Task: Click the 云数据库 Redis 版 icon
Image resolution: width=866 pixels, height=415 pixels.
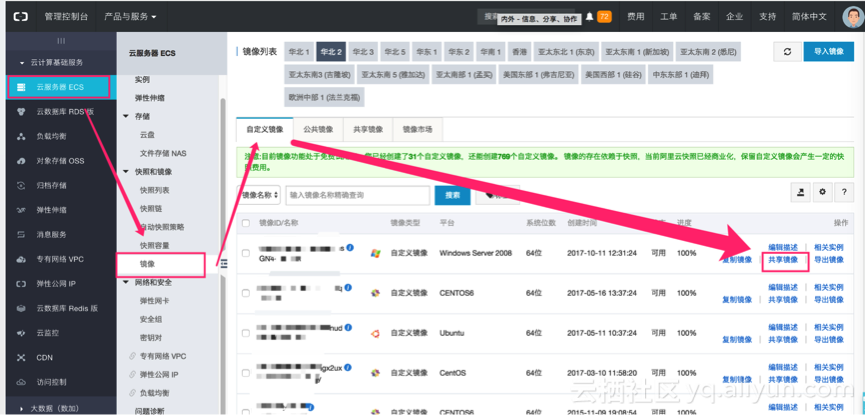Action: (21, 308)
